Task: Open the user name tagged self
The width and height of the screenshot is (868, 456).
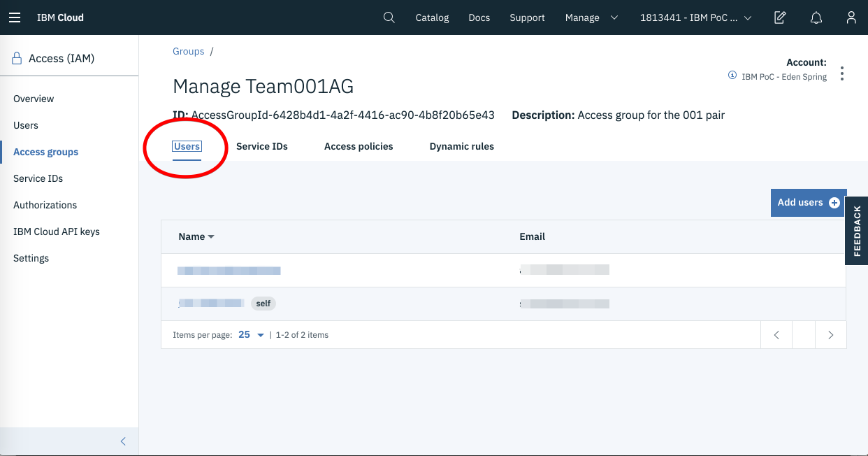Action: click(211, 304)
